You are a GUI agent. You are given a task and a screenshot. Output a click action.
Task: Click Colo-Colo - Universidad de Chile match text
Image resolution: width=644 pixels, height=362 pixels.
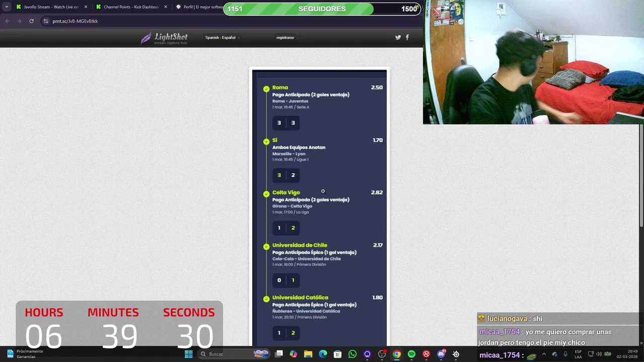[306, 259]
